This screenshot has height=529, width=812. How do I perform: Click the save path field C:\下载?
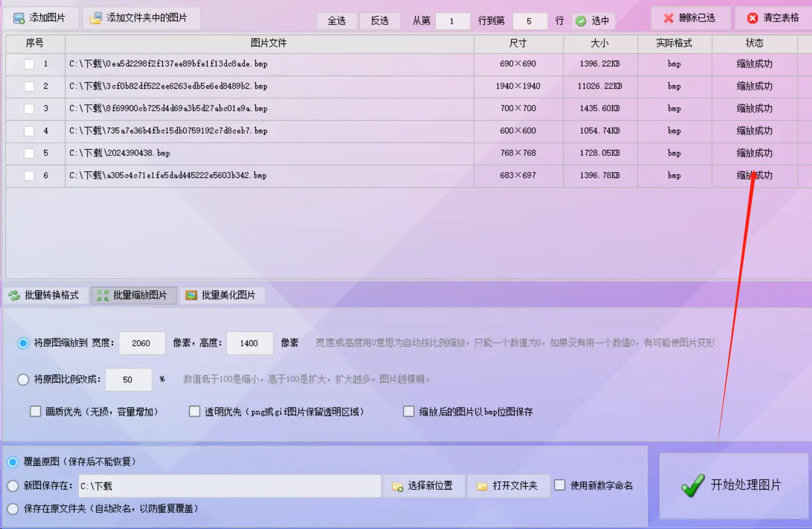(230, 486)
